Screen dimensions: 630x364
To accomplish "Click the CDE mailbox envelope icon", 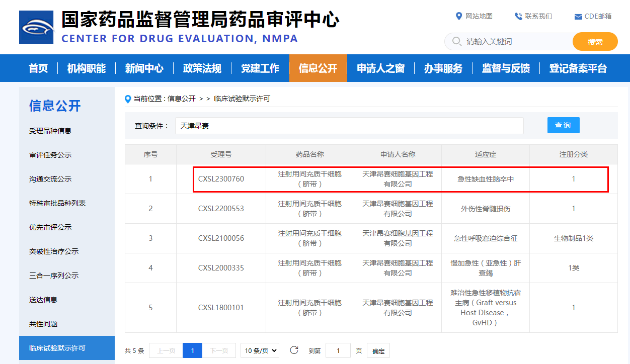I will click(x=578, y=17).
